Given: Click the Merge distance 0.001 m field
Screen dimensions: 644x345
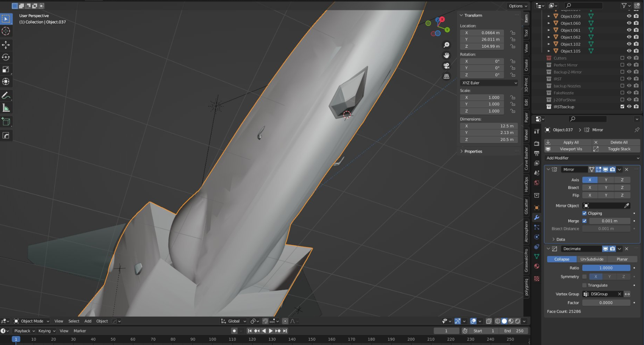Looking at the screenshot, I should (x=610, y=221).
